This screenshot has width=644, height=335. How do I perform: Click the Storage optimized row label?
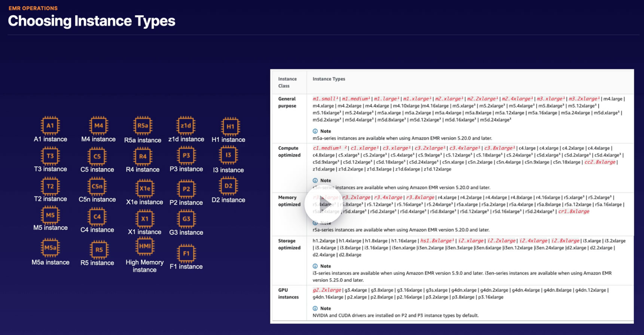pyautogui.click(x=289, y=244)
